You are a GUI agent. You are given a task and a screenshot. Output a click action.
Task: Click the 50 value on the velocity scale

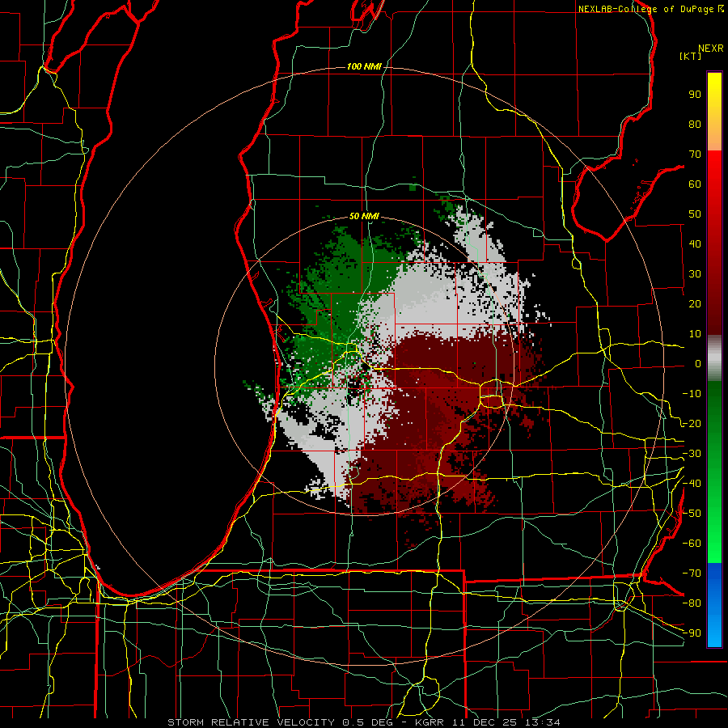(x=695, y=214)
